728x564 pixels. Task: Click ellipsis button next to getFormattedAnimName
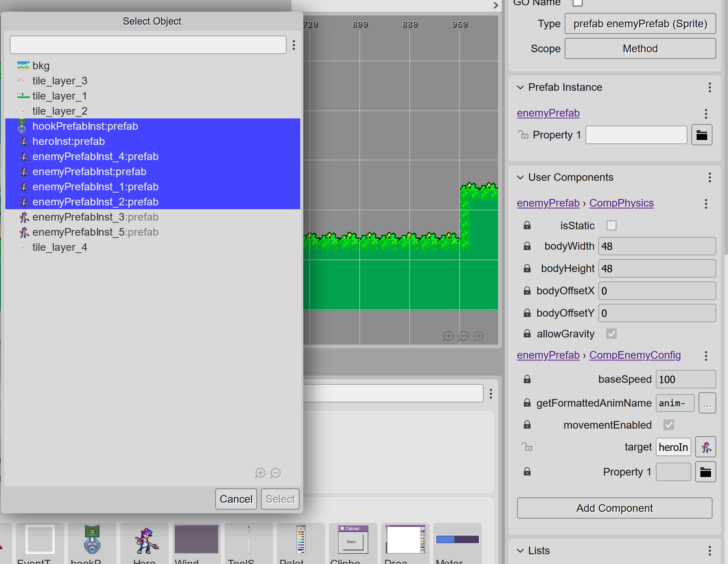coord(707,403)
